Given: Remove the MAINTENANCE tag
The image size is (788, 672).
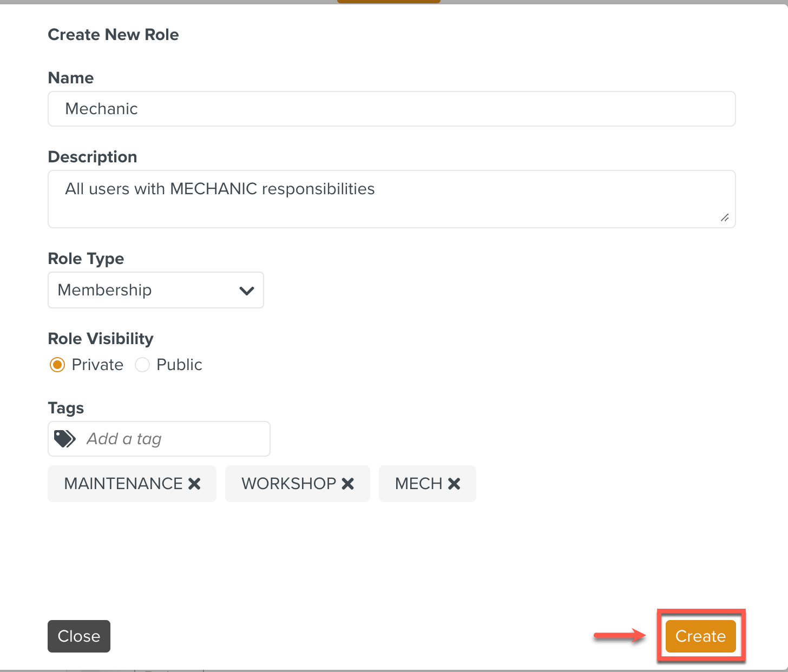Looking at the screenshot, I should [194, 484].
